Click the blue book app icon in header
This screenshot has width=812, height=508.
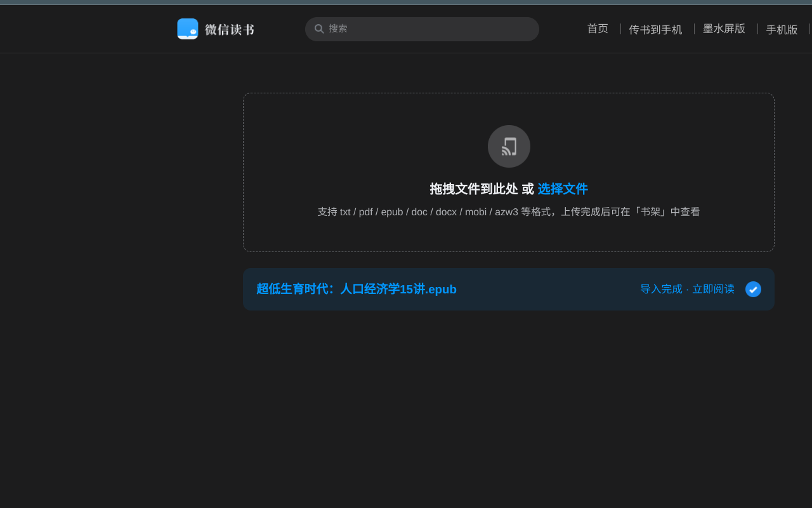click(x=187, y=29)
